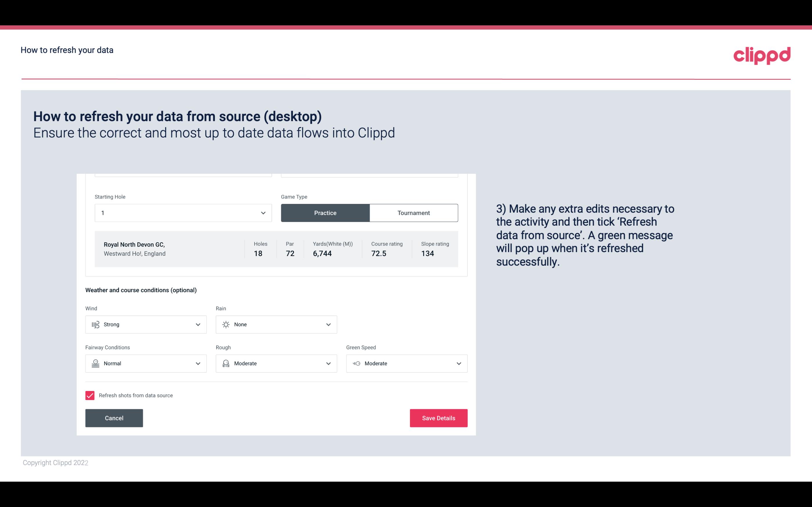The image size is (812, 507).
Task: Expand the Rain condition dropdown
Action: pos(327,324)
